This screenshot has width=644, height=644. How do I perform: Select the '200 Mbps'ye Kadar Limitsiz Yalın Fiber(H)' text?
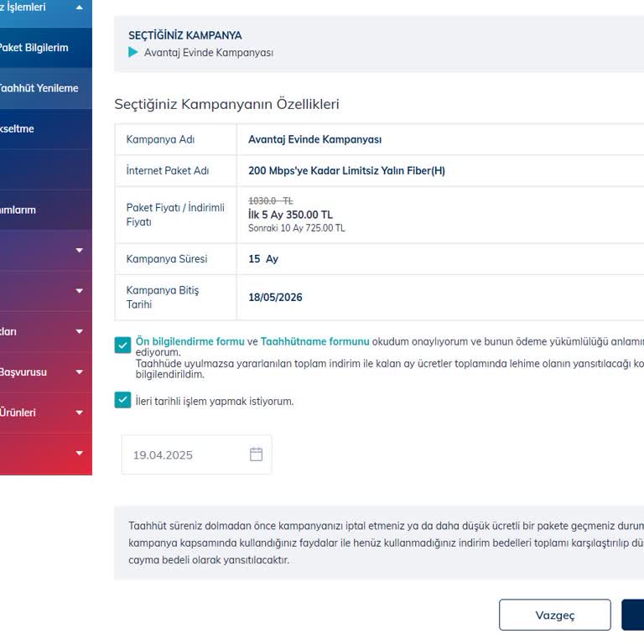click(346, 171)
